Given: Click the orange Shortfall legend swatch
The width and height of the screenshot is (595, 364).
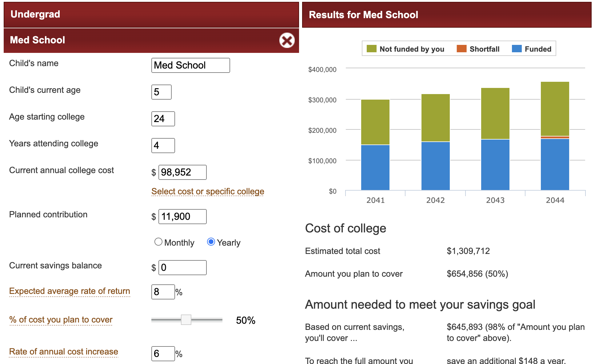Looking at the screenshot, I should 461,49.
